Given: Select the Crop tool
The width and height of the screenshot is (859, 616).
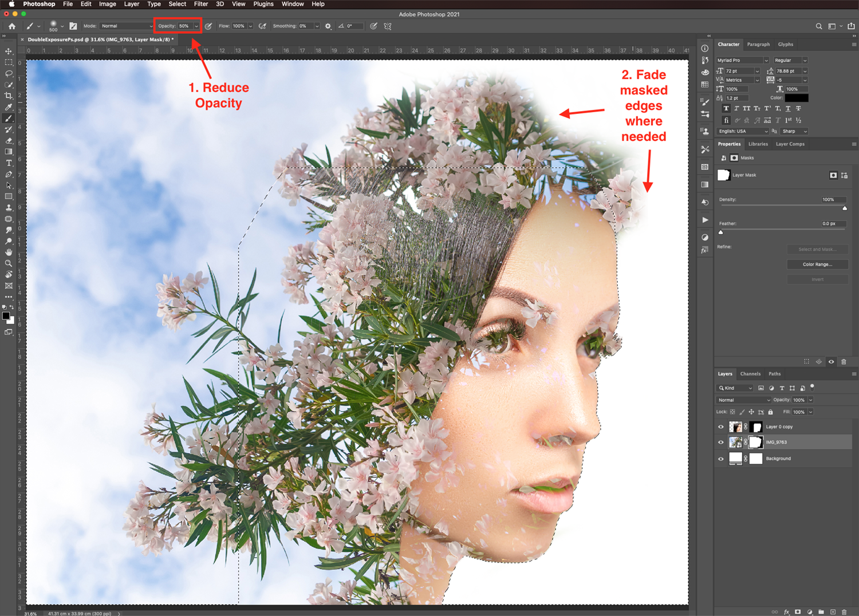Looking at the screenshot, I should coord(9,96).
